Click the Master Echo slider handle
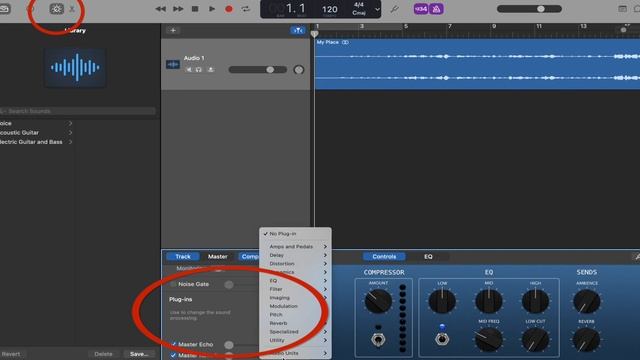Screen dimensions: 640x360 pyautogui.click(x=229, y=345)
